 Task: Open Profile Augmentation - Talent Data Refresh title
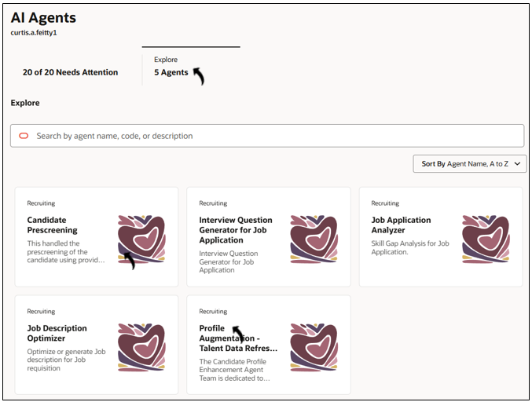tap(237, 338)
